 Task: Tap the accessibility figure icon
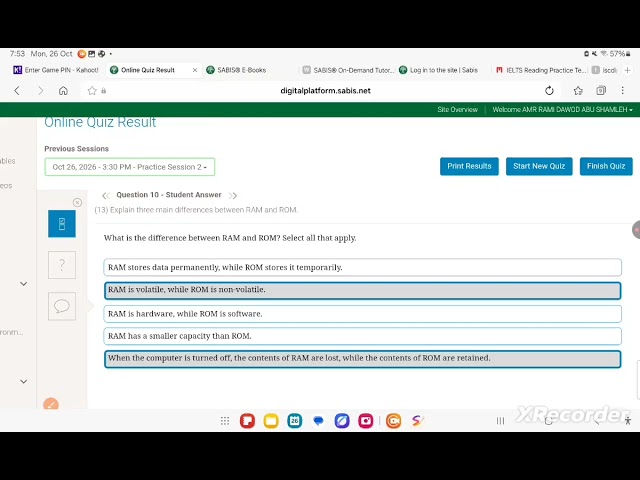tap(628, 421)
